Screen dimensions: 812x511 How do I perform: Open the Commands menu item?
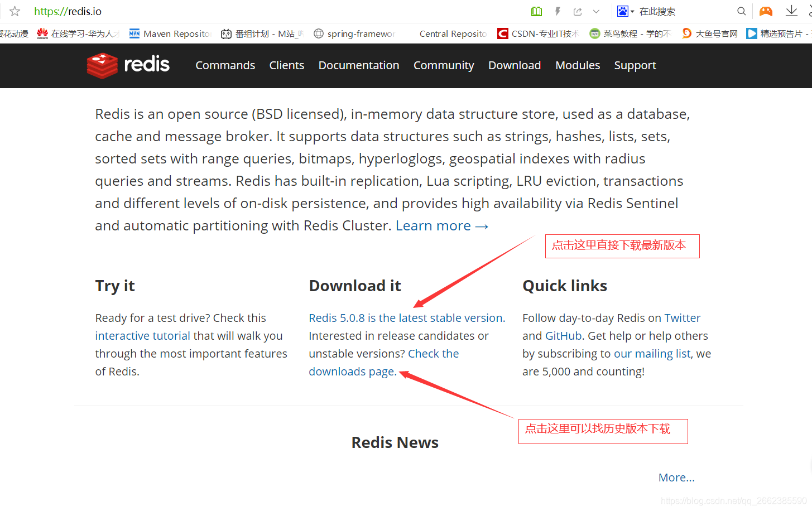pos(225,65)
